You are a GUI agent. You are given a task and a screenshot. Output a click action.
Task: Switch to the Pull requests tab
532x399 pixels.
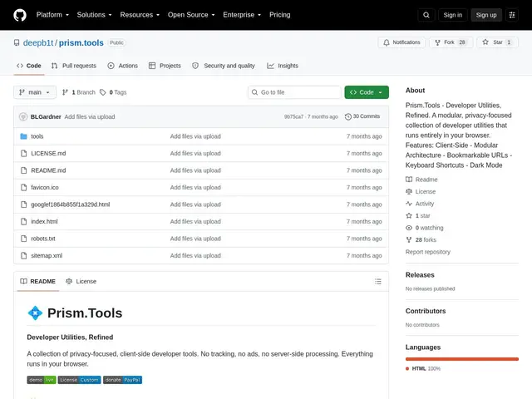[x=74, y=66]
